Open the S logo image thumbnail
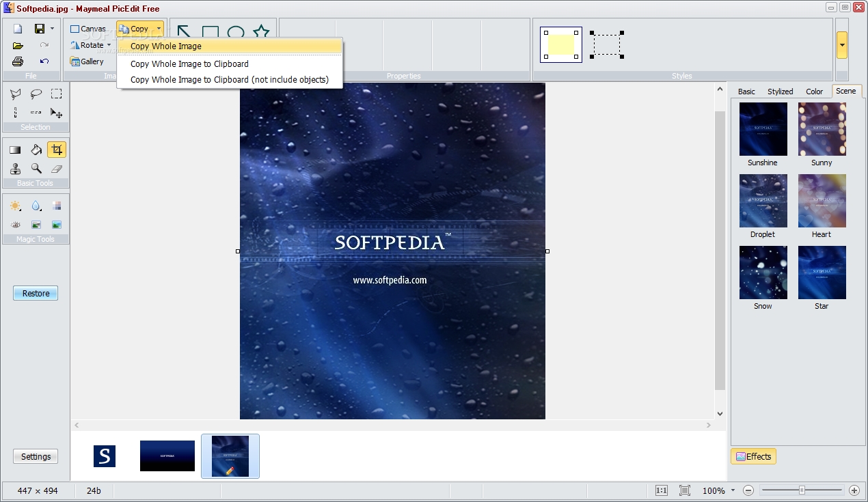Screen dimensions: 868x502 point(105,456)
